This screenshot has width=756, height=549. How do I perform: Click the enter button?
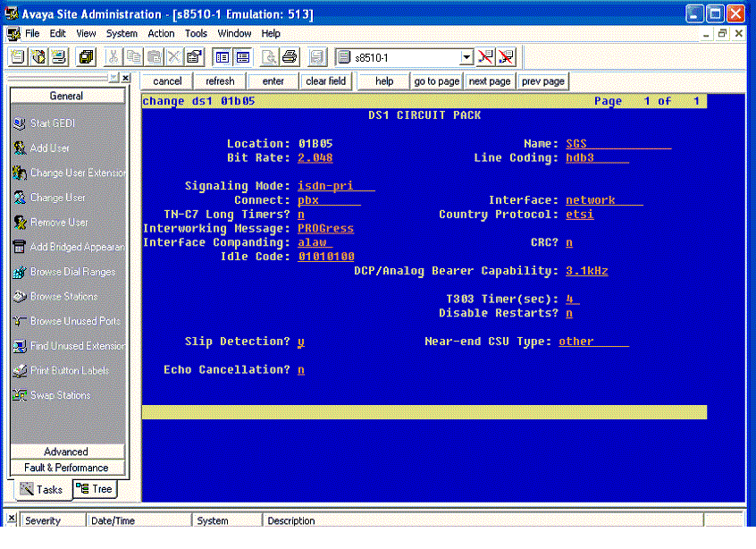273,81
